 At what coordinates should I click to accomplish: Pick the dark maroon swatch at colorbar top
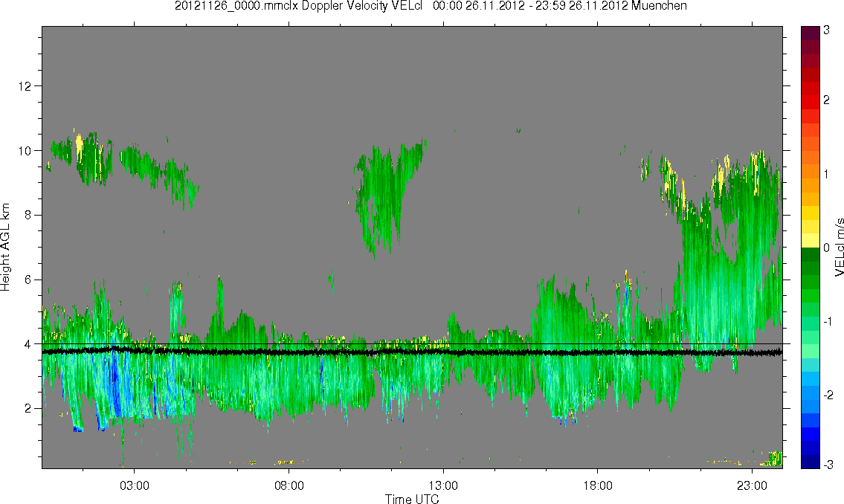click(x=811, y=32)
